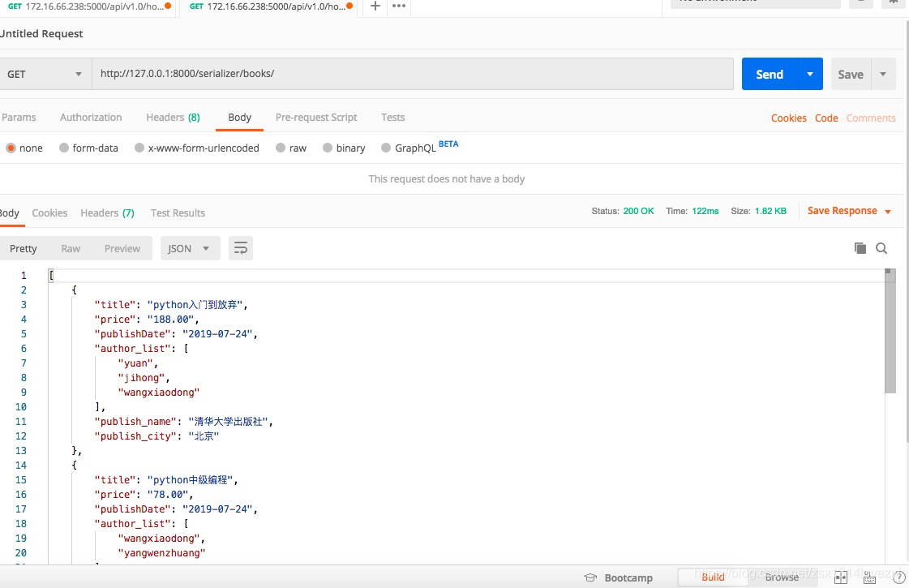This screenshot has height=588, width=909.
Task: Click the 122ms time value
Action: pyautogui.click(x=705, y=211)
